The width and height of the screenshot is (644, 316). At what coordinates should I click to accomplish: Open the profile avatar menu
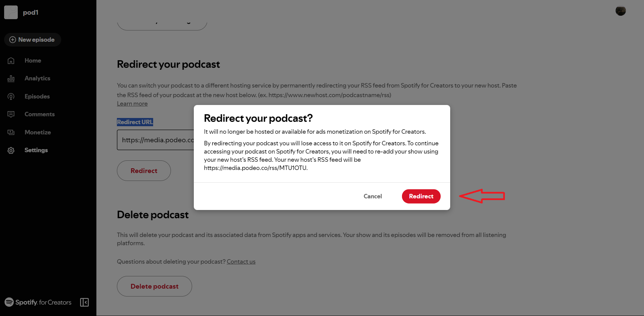coord(620,11)
